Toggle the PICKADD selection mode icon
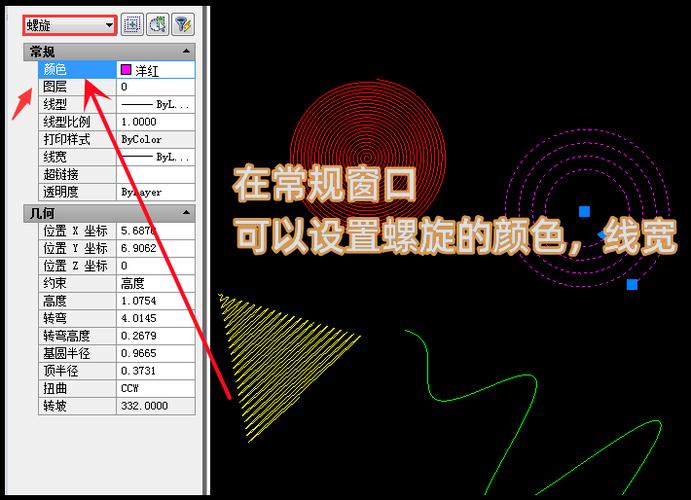The height and width of the screenshot is (500, 691). click(132, 25)
